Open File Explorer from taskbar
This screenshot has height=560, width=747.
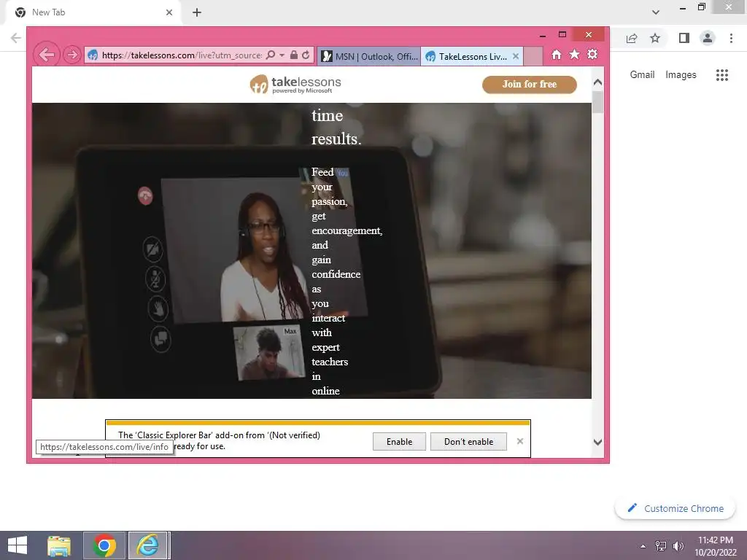[x=59, y=545]
